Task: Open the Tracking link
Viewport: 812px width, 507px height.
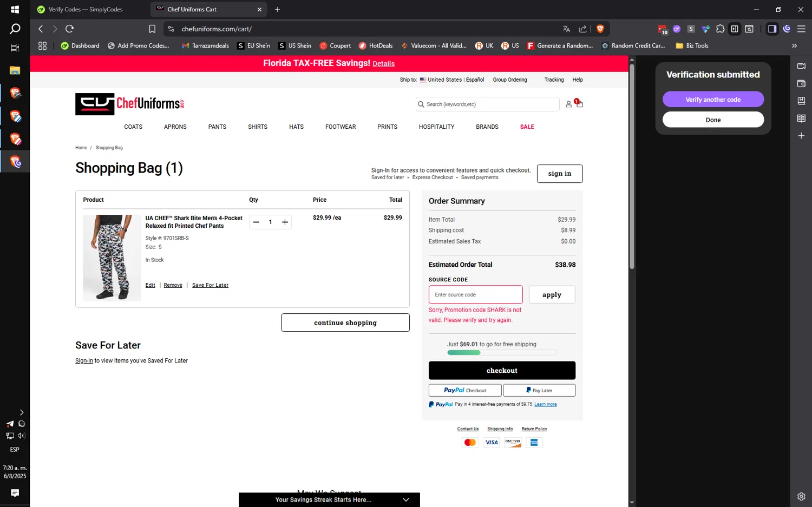Action: coord(554,80)
